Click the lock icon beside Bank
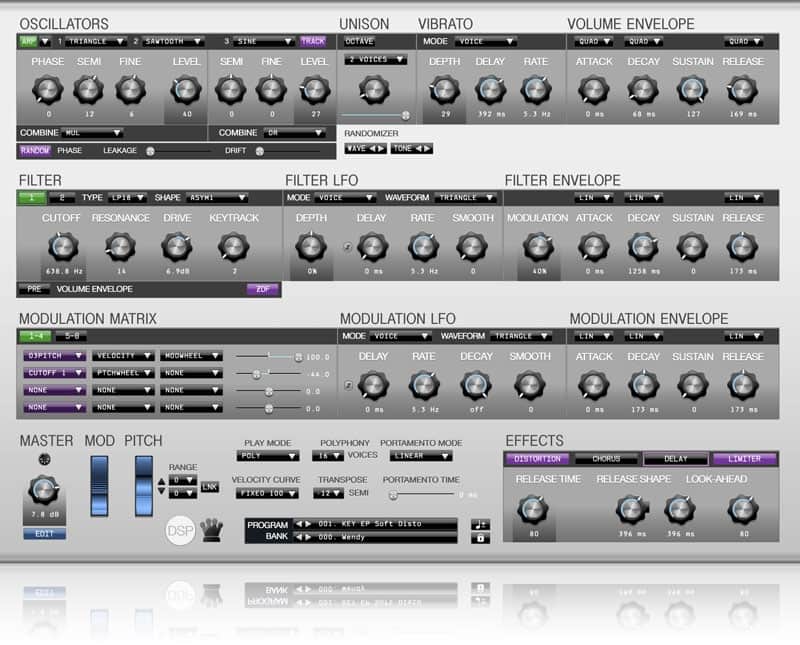Viewport: 800px width, 645px height. pyautogui.click(x=480, y=538)
